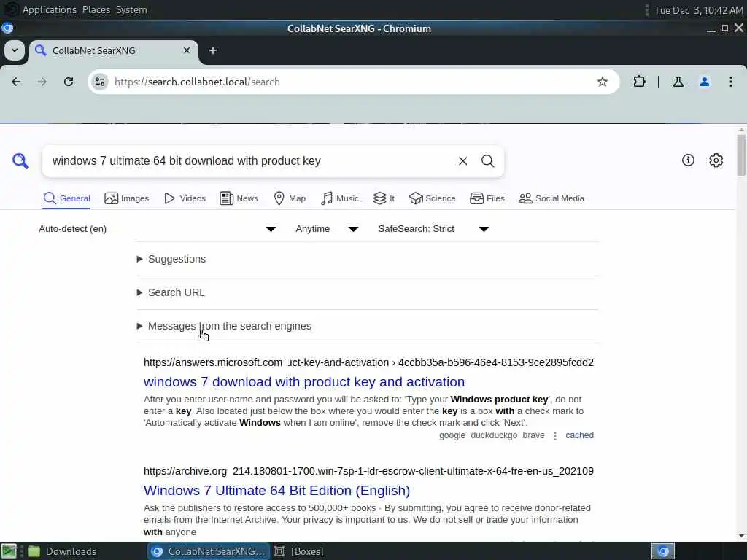Screen dimensions: 747x560
Task: Bookmark this page with the star icon
Action: pos(602,82)
